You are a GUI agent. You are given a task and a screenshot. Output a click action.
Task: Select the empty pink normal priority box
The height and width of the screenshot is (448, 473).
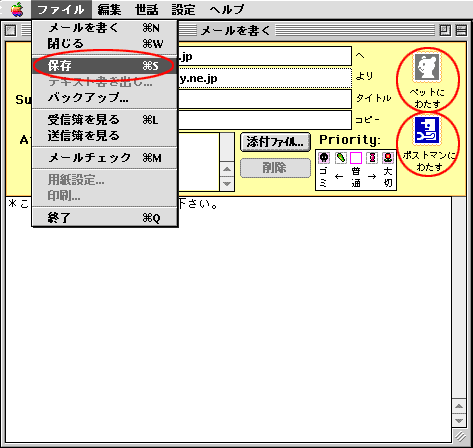356,158
